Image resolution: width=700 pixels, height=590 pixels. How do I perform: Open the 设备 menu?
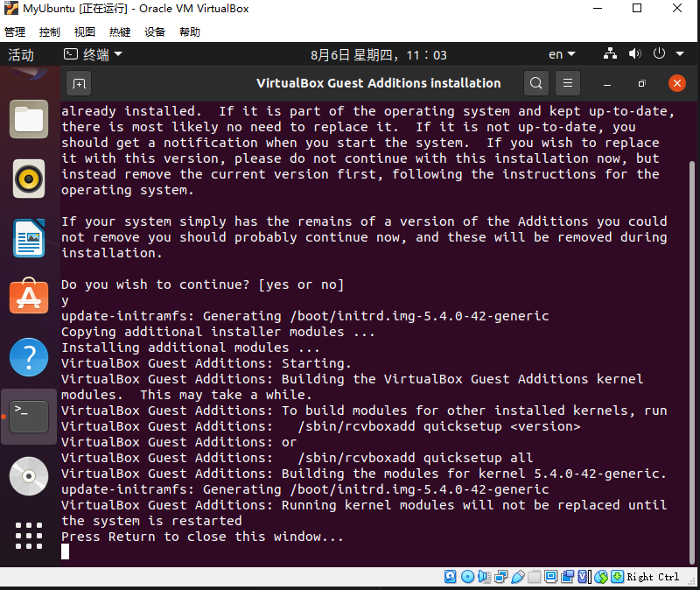tap(155, 32)
